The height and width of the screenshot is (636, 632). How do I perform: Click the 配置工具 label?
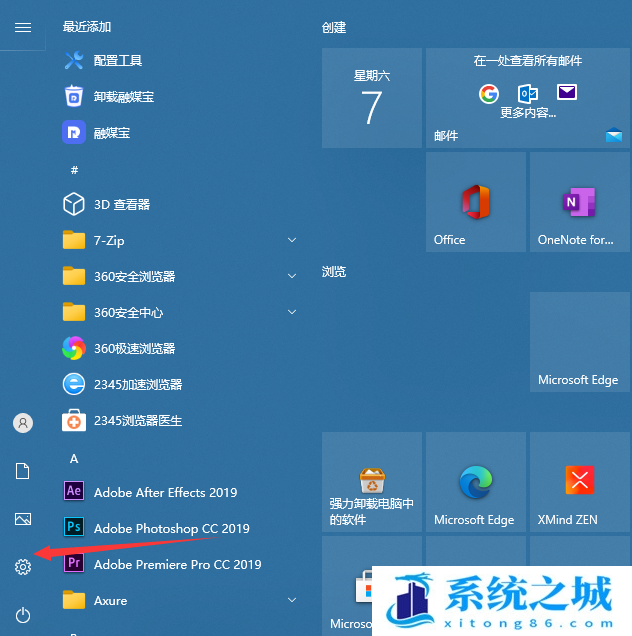pyautogui.click(x=118, y=61)
